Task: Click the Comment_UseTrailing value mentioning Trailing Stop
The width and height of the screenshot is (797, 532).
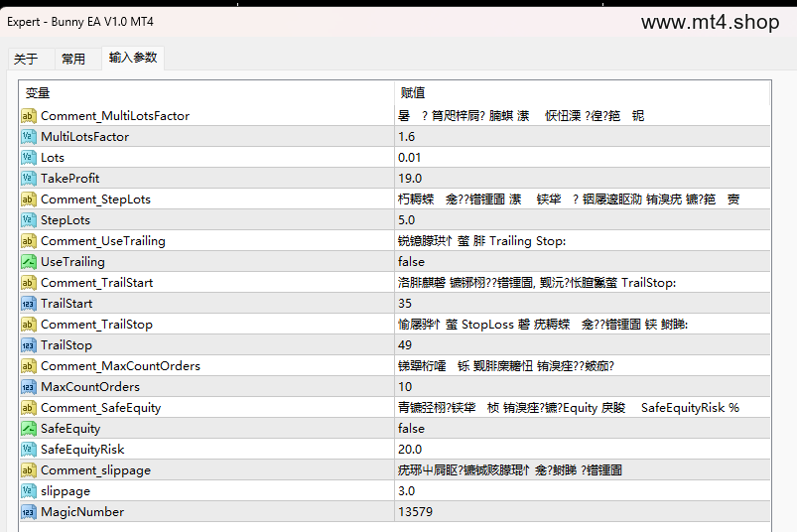Action: tap(481, 241)
